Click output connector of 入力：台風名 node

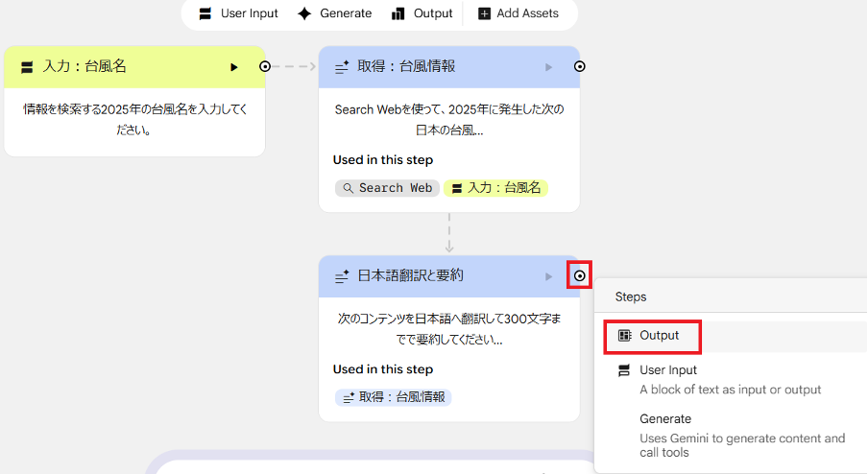[x=265, y=66]
